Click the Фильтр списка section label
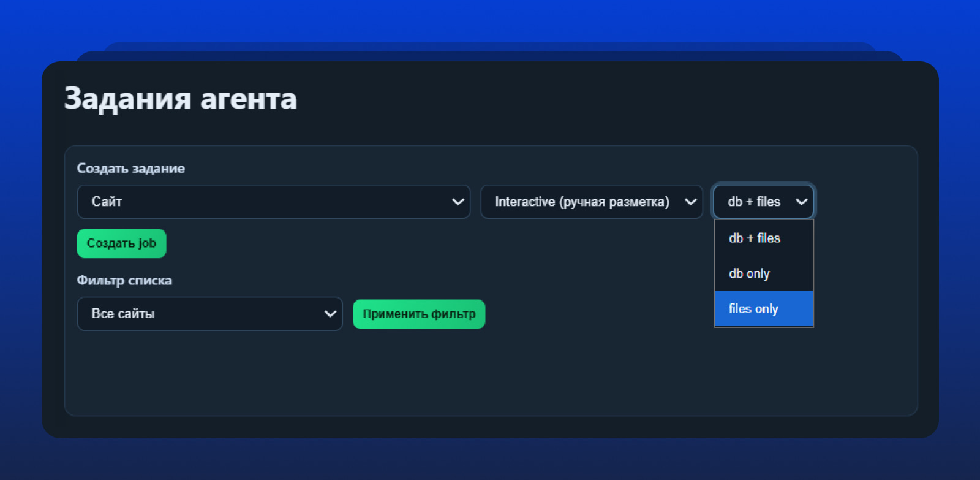The image size is (980, 480). [x=124, y=280]
